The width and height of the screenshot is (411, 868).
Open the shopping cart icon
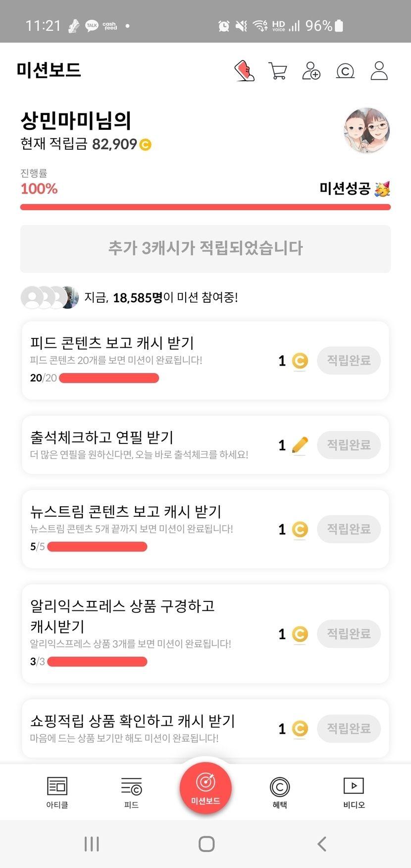[x=277, y=71]
